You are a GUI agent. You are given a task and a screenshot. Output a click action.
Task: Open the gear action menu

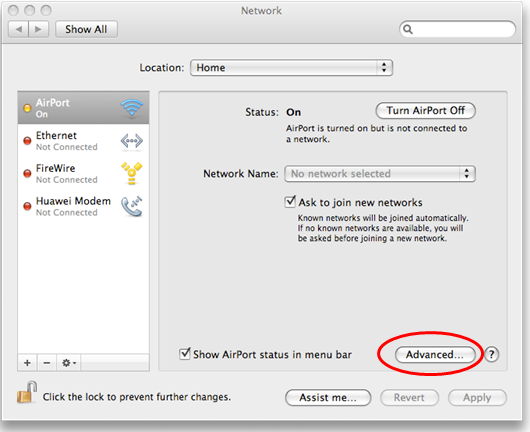tap(69, 363)
